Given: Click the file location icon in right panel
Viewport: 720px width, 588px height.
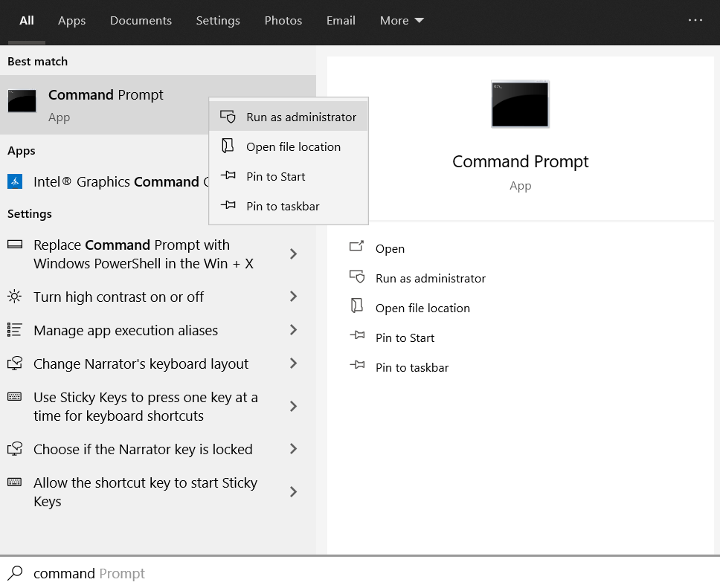Looking at the screenshot, I should (x=357, y=307).
